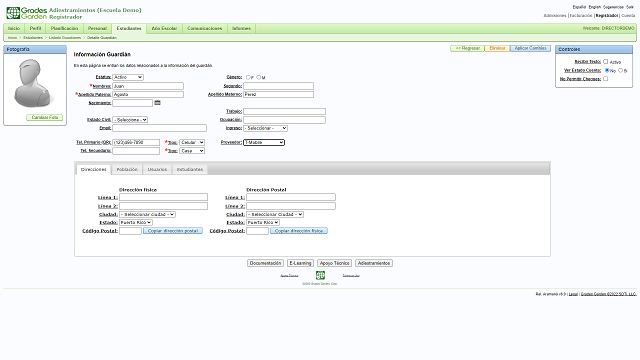Click the Regresar button
640x360 pixels.
(467, 48)
